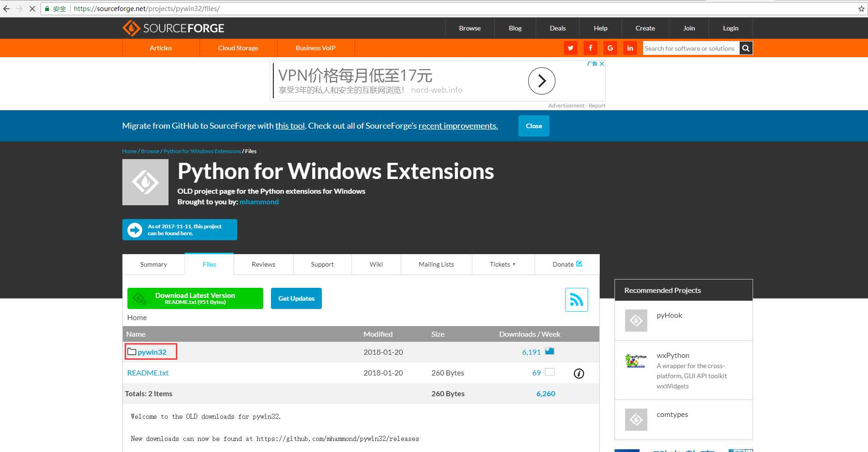Click Python for Windows Extensions breadcrumb
This screenshot has height=452, width=868.
coord(202,151)
